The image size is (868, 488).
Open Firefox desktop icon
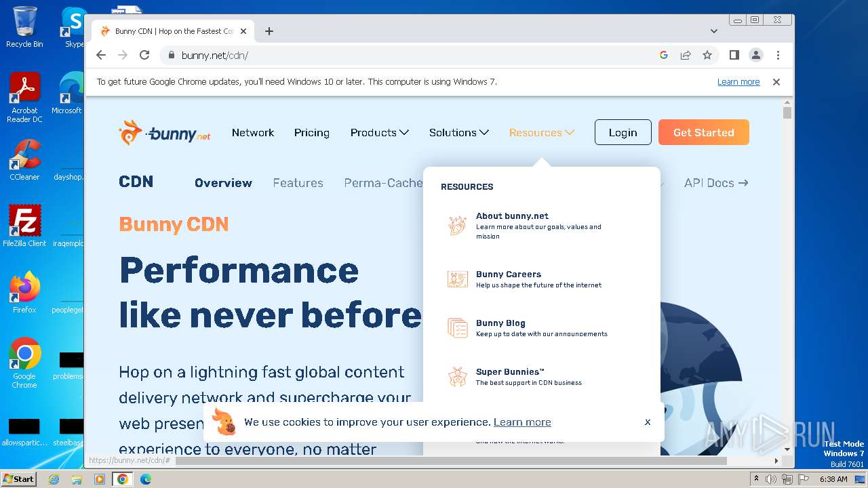click(x=24, y=293)
